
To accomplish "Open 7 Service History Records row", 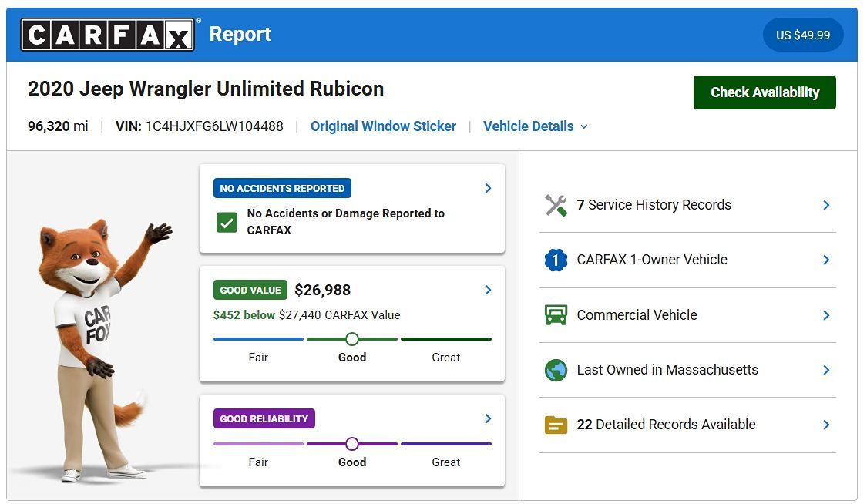I will (x=687, y=205).
